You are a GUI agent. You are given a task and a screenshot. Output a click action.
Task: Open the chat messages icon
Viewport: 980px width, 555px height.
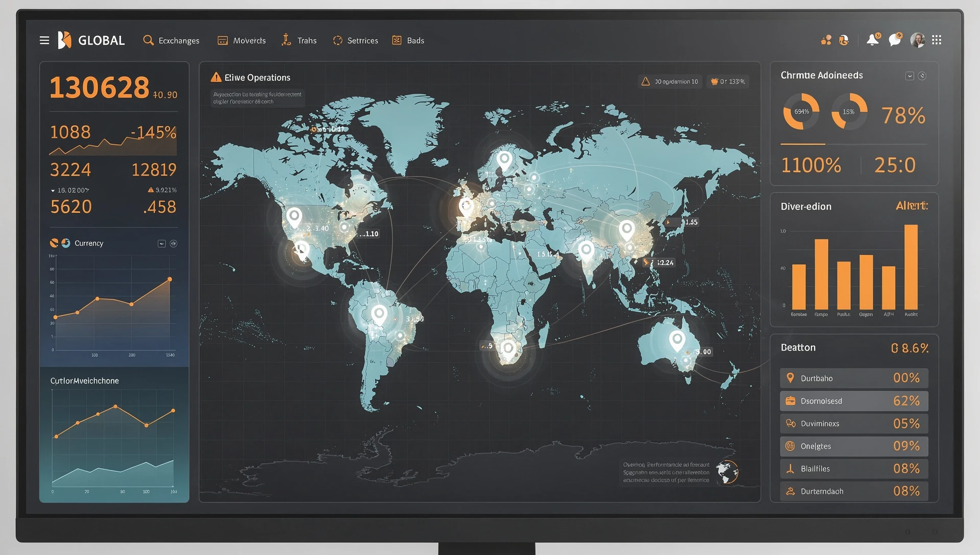(x=895, y=39)
